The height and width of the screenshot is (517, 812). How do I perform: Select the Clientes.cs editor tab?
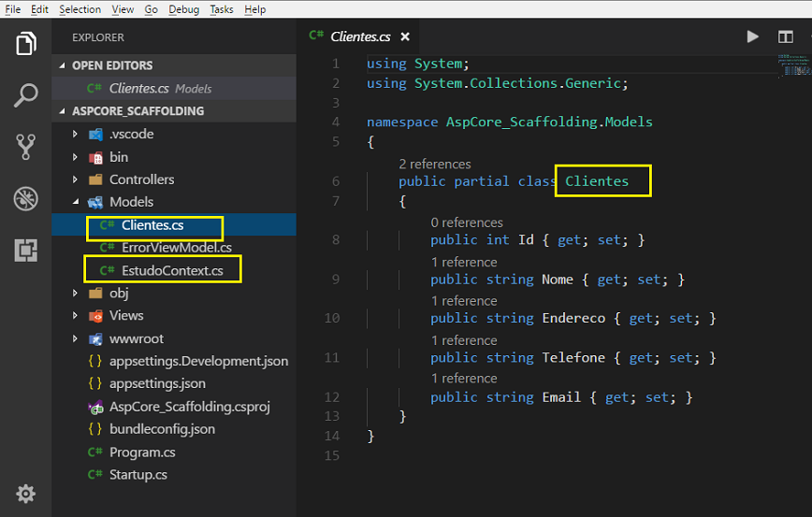click(x=358, y=36)
